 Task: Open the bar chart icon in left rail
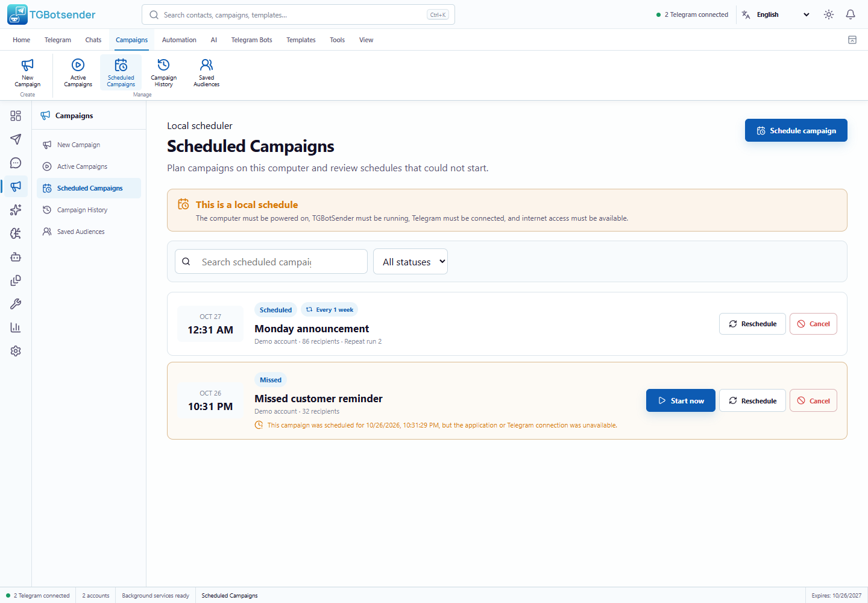[x=16, y=327]
